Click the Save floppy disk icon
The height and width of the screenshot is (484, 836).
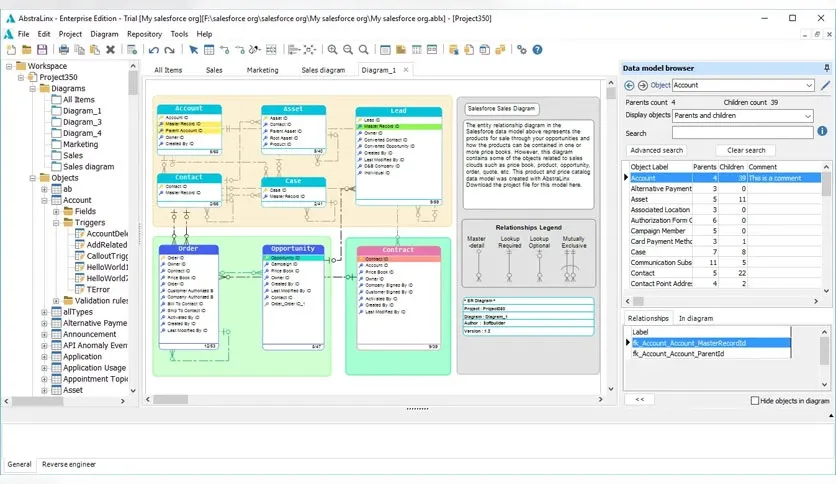pos(42,50)
